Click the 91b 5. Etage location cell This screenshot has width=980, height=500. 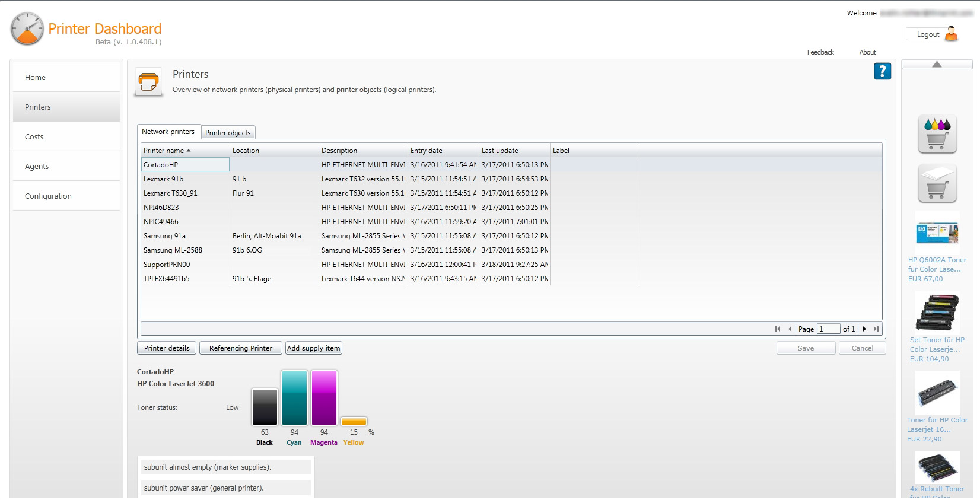click(274, 279)
